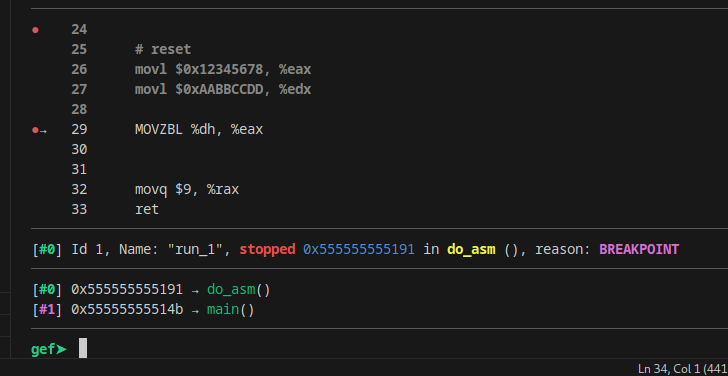Click the do_asm() frame in backtrace

238,290
